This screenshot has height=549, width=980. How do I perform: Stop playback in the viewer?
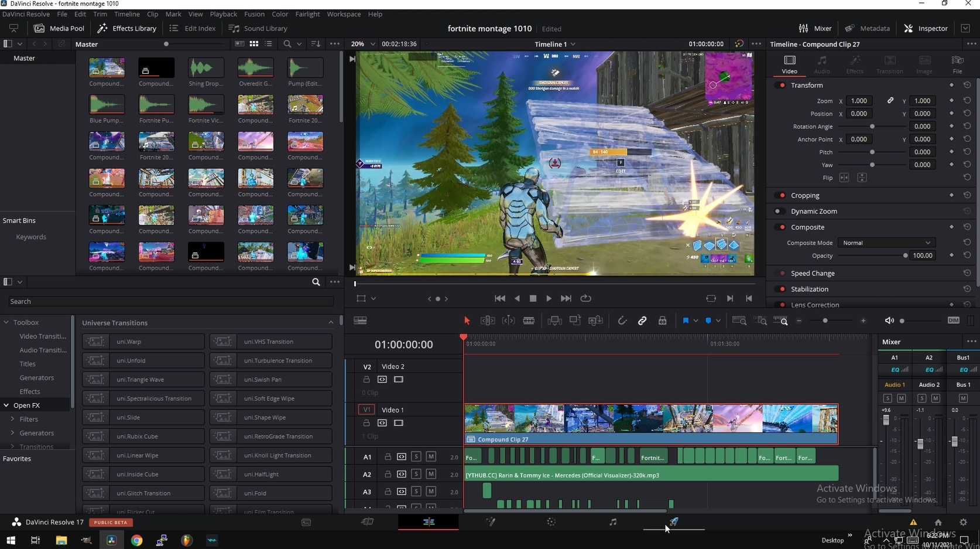(533, 298)
